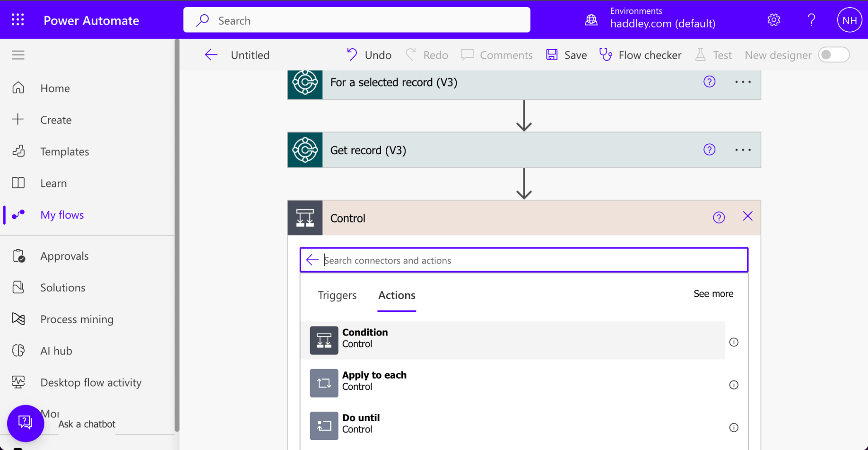Open For a selected record more options

743,82
